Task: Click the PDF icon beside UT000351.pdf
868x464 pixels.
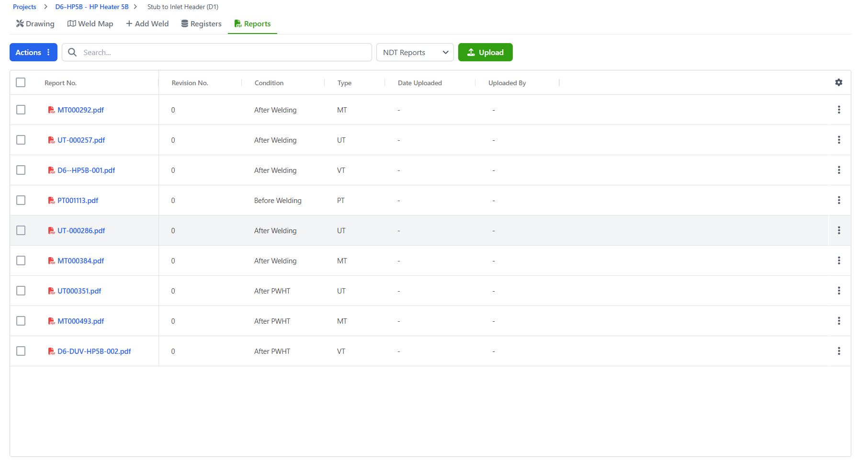Action: click(x=51, y=291)
